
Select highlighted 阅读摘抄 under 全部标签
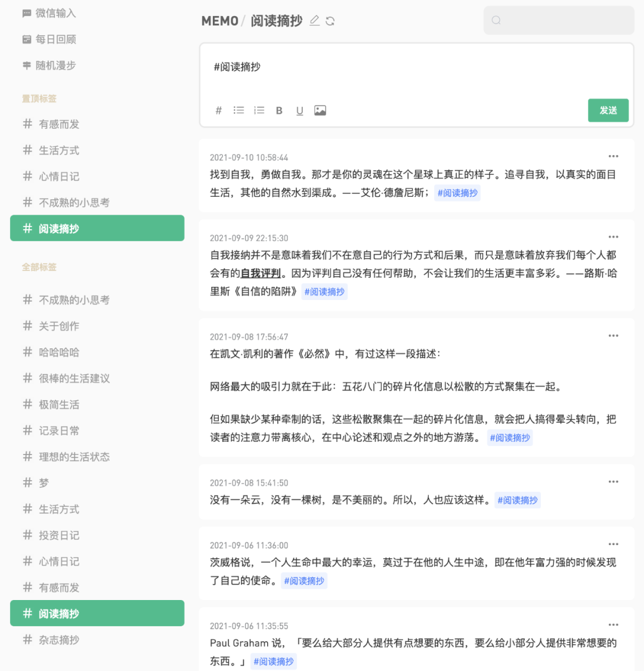pyautogui.click(x=97, y=613)
